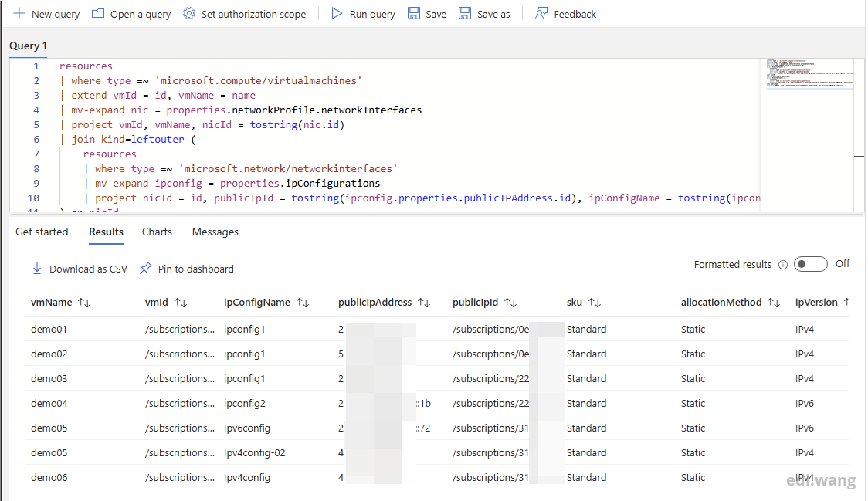
Task: Select the demo02 cell
Action: (x=49, y=354)
